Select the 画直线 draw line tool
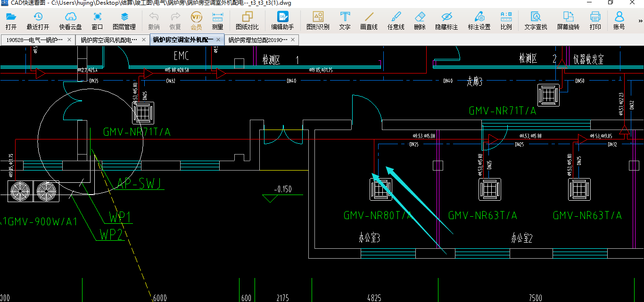 [x=369, y=21]
